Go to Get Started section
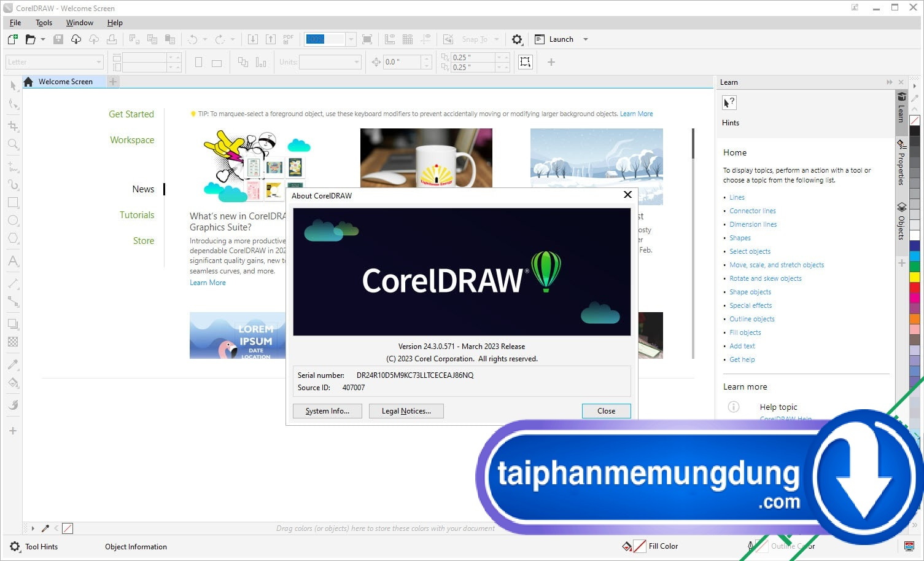Viewport: 924px width, 561px height. tap(131, 114)
